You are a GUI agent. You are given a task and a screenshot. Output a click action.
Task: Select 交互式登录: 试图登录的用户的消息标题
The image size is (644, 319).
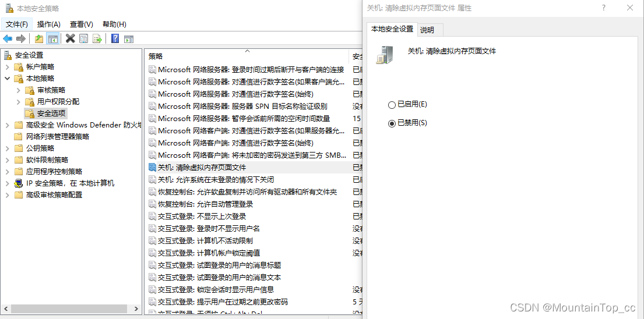click(x=219, y=265)
